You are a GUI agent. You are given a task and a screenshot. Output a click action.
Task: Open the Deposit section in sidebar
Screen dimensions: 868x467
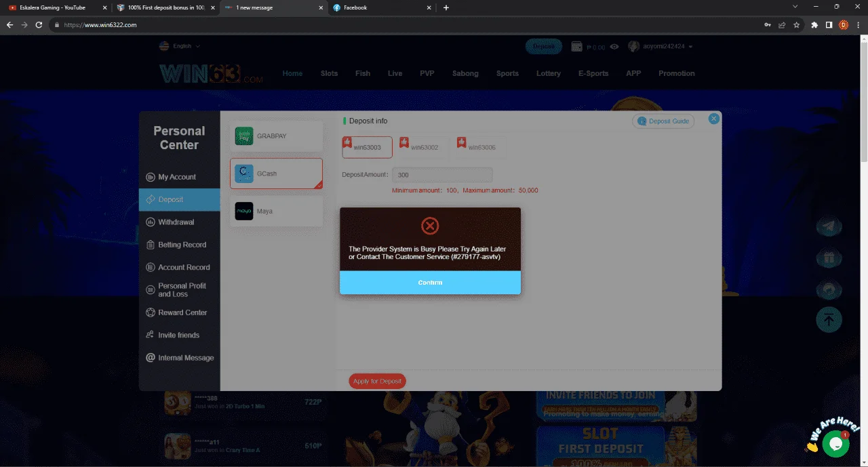click(x=179, y=199)
